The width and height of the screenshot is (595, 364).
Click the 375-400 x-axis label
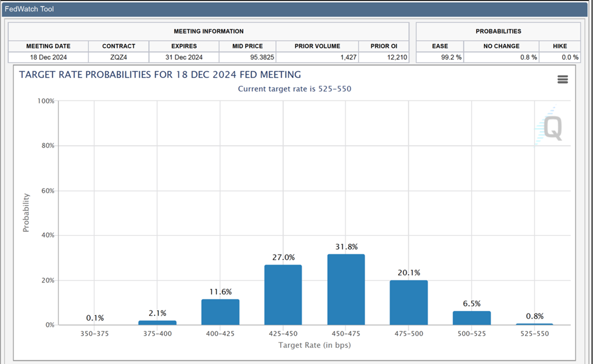(157, 334)
